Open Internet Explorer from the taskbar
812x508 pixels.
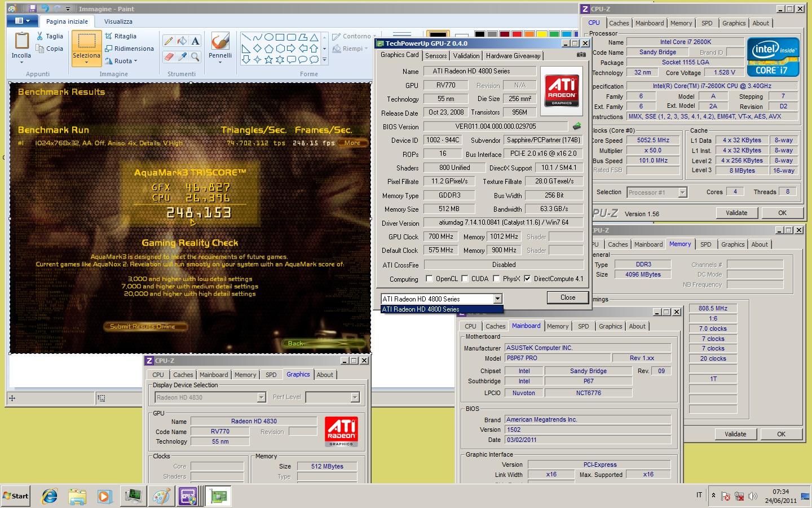50,496
